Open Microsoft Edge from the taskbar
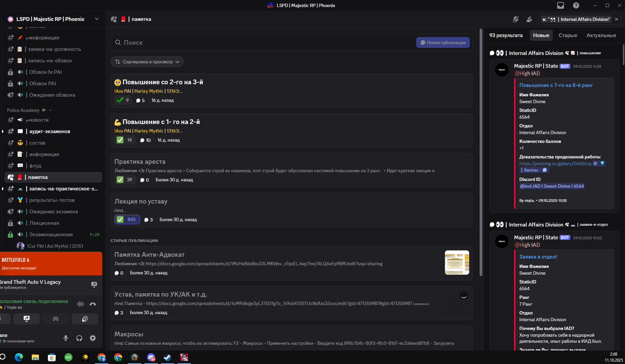Viewport: 625px width, 364px height. tap(19, 357)
